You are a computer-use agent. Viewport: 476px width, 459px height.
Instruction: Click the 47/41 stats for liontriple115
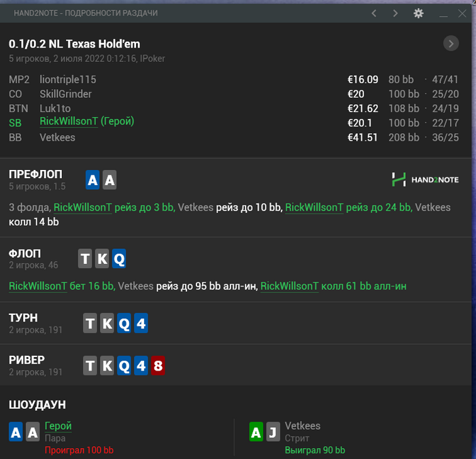[445, 80]
